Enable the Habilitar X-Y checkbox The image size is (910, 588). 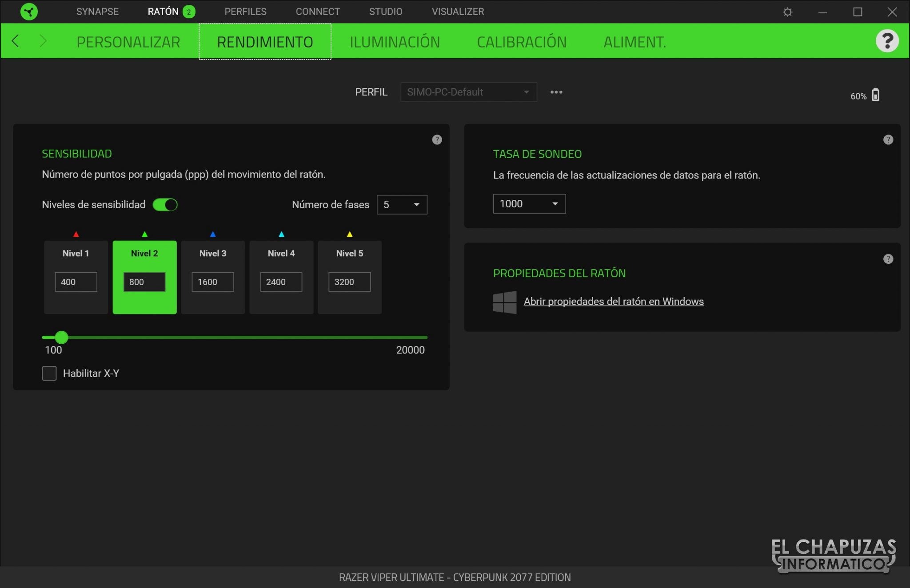click(x=49, y=373)
